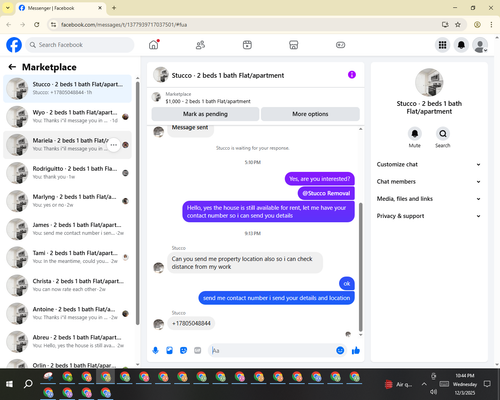Click the Aa message input field
This screenshot has width=500, height=400.
(272, 350)
